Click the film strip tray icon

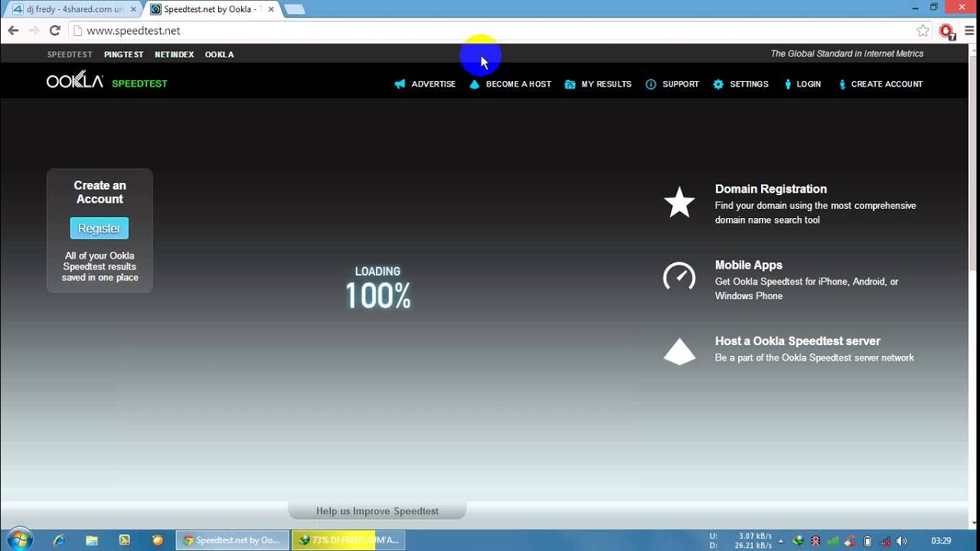(x=815, y=540)
